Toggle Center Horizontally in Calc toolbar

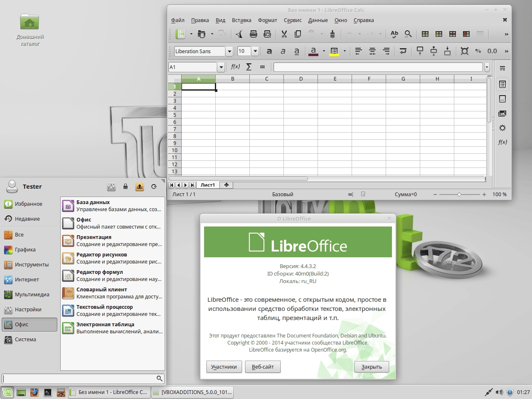[x=372, y=51]
